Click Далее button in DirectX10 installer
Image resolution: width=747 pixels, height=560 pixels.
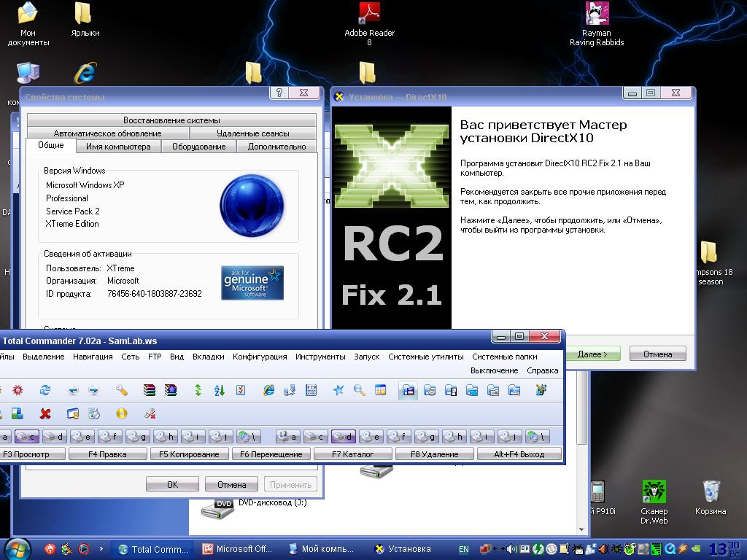(592, 354)
